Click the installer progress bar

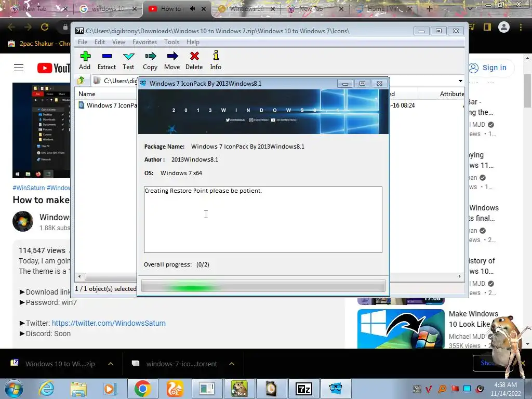coord(263,286)
